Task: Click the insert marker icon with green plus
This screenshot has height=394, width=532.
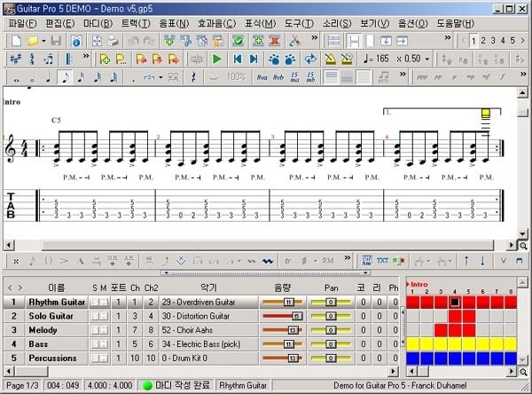Action: (105, 59)
